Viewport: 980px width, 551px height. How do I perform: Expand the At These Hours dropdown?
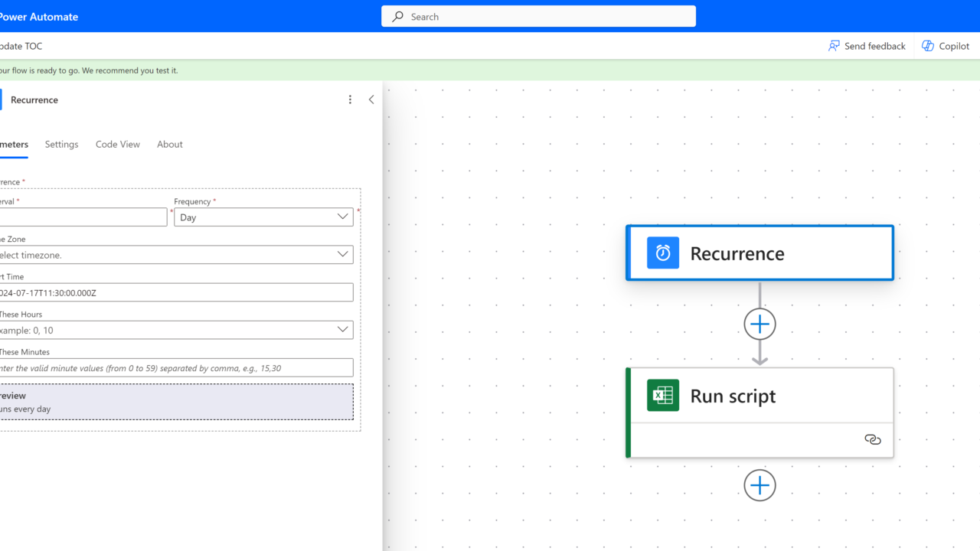coord(342,331)
